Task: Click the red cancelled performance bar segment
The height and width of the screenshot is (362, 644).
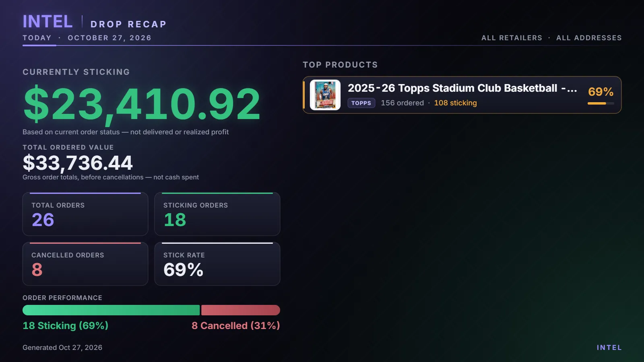Action: 241,310
